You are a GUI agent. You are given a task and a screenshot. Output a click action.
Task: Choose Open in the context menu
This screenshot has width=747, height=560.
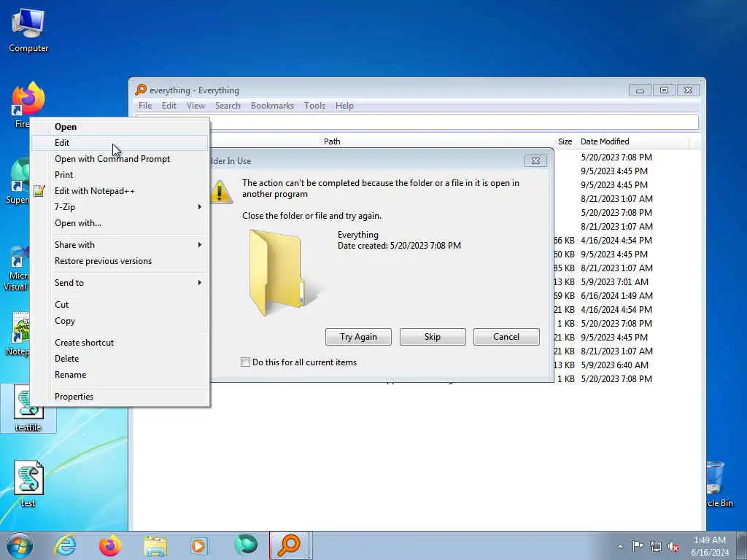pos(120,127)
